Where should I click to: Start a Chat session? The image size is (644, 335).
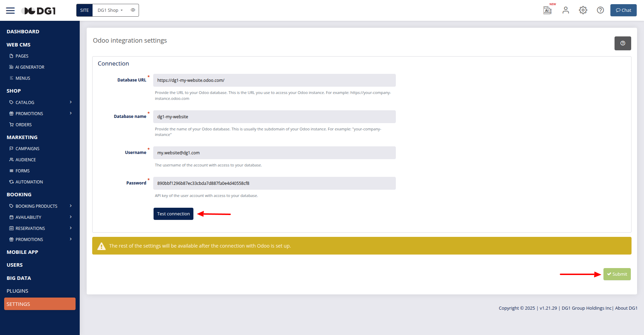623,10
